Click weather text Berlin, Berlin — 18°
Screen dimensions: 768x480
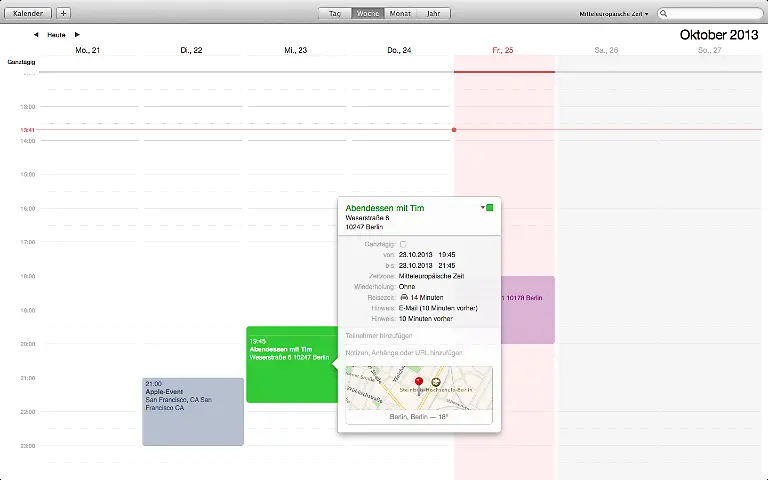(x=419, y=417)
